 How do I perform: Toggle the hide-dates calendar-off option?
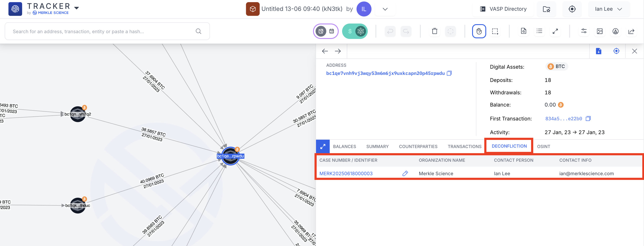click(x=321, y=31)
